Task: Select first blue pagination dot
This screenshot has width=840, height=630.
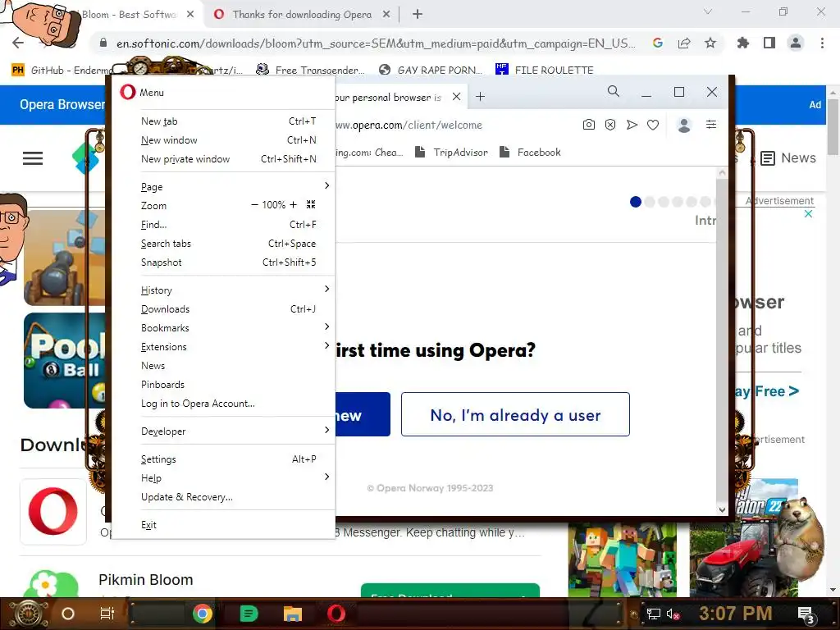Action: point(636,202)
